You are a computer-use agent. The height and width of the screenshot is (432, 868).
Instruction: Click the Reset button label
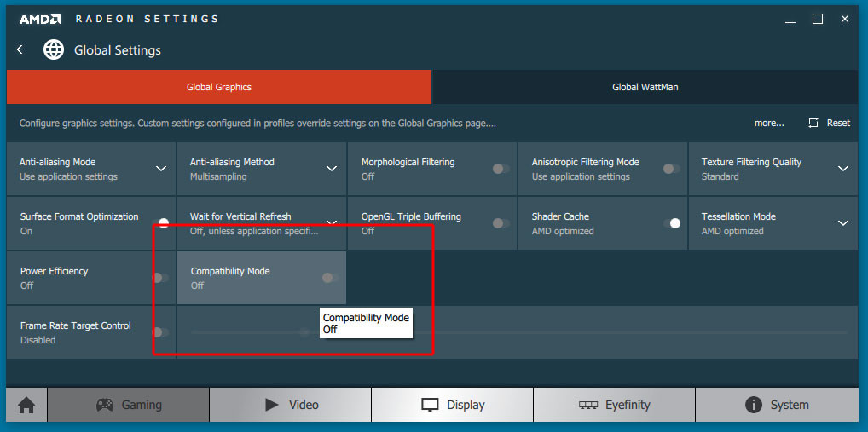click(x=838, y=123)
